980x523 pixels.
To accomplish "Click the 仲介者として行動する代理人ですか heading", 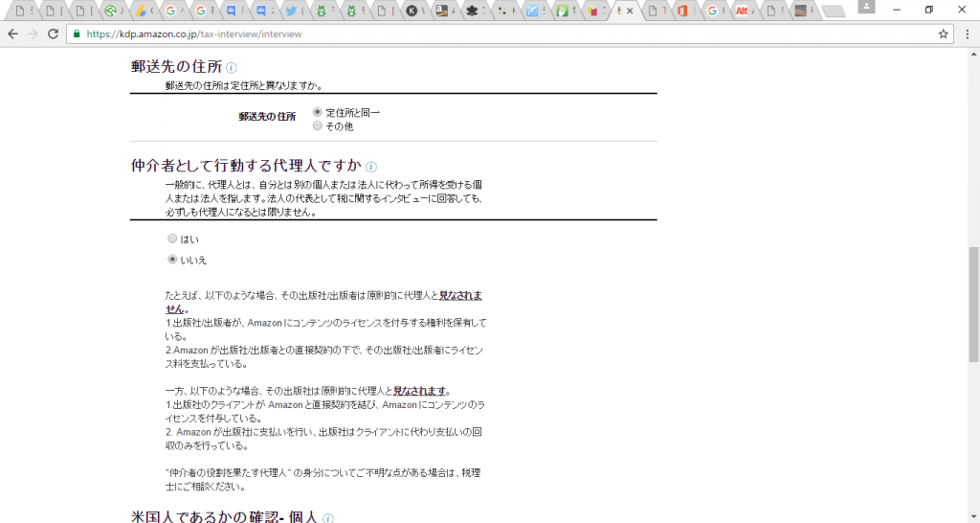I will [246, 166].
